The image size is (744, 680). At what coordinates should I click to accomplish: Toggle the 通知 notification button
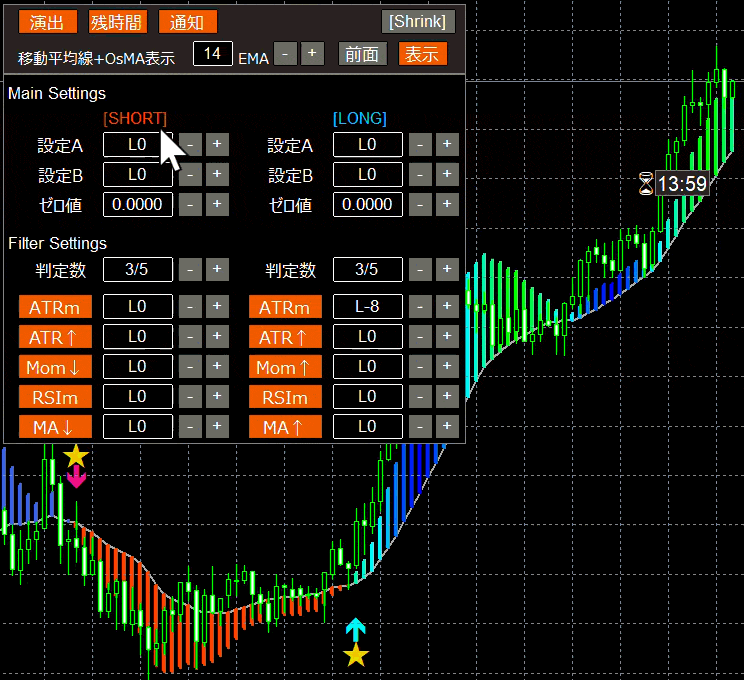click(187, 22)
